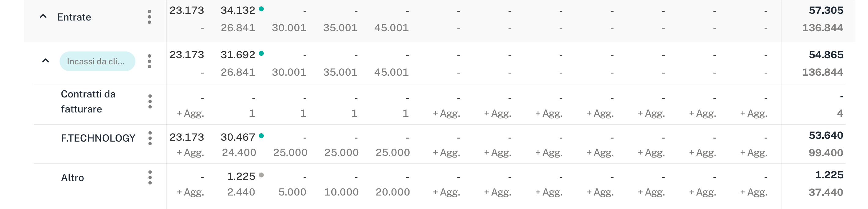Open the Entrate row three-dot menu

[x=149, y=17]
